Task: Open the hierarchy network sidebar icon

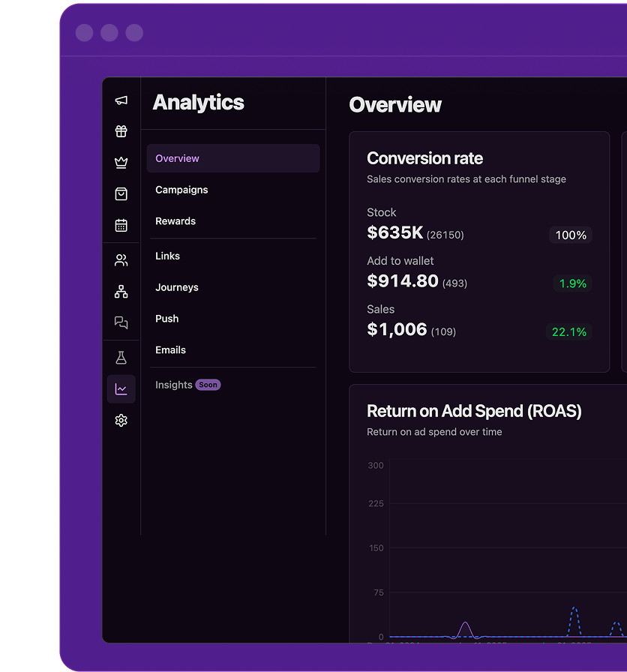Action: click(x=121, y=292)
